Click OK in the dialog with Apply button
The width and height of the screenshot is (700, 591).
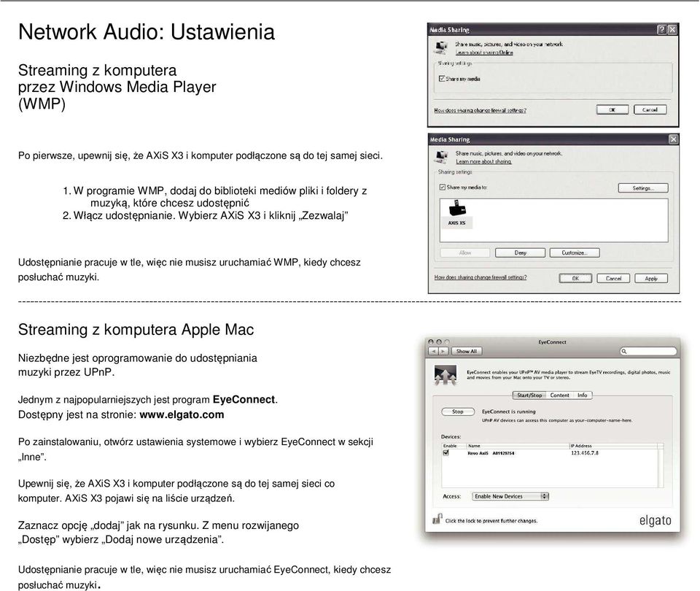[x=575, y=278]
